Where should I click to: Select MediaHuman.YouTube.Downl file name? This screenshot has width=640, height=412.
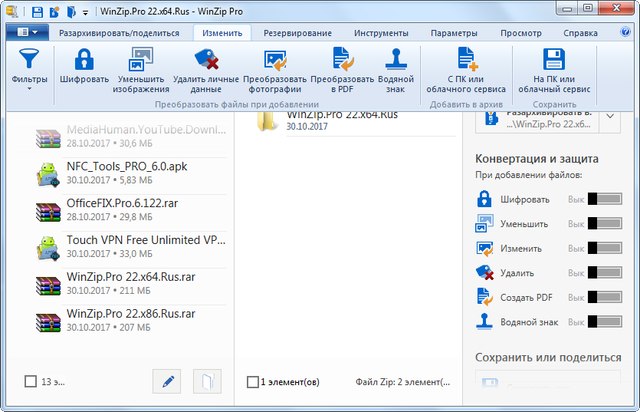pyautogui.click(x=146, y=130)
